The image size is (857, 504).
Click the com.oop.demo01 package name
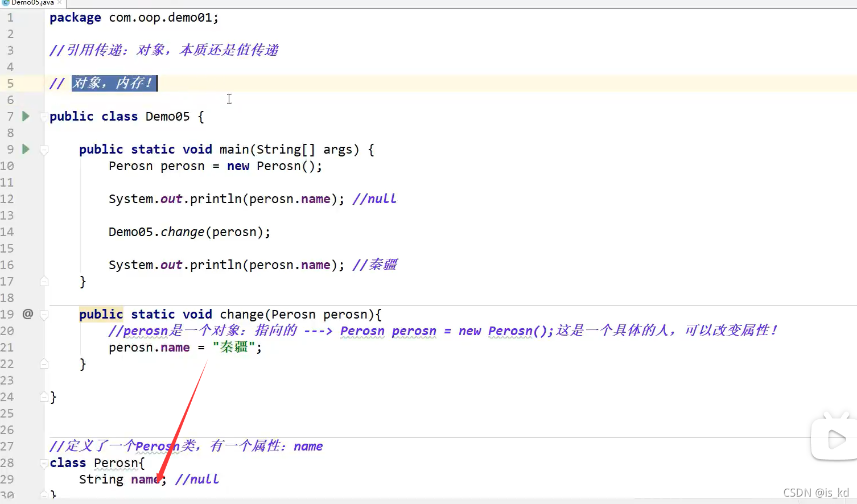click(161, 18)
